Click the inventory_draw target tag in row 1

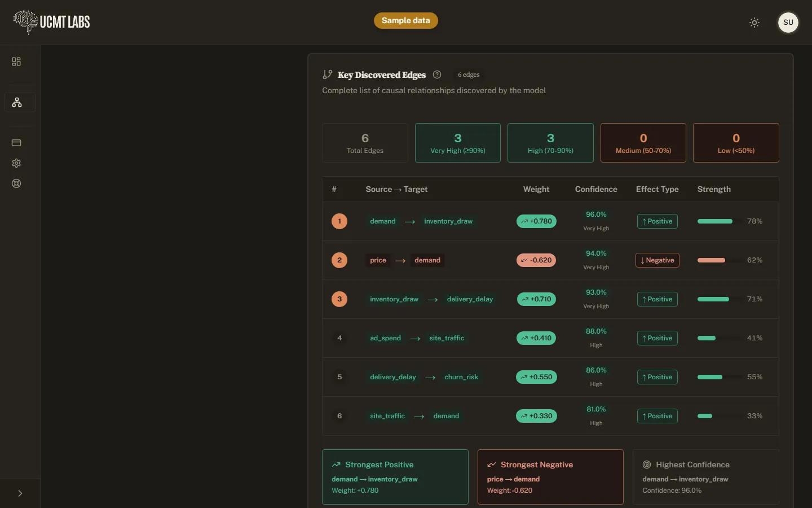(448, 221)
